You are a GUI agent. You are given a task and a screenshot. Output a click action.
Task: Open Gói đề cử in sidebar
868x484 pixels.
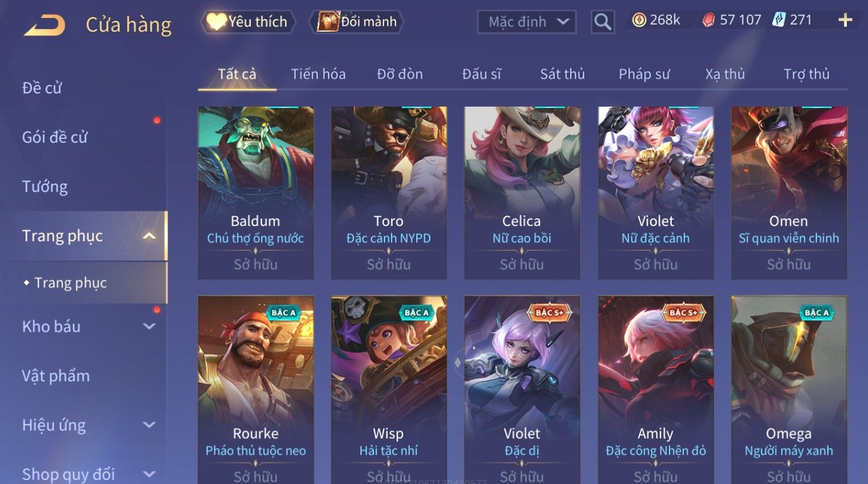tap(55, 137)
